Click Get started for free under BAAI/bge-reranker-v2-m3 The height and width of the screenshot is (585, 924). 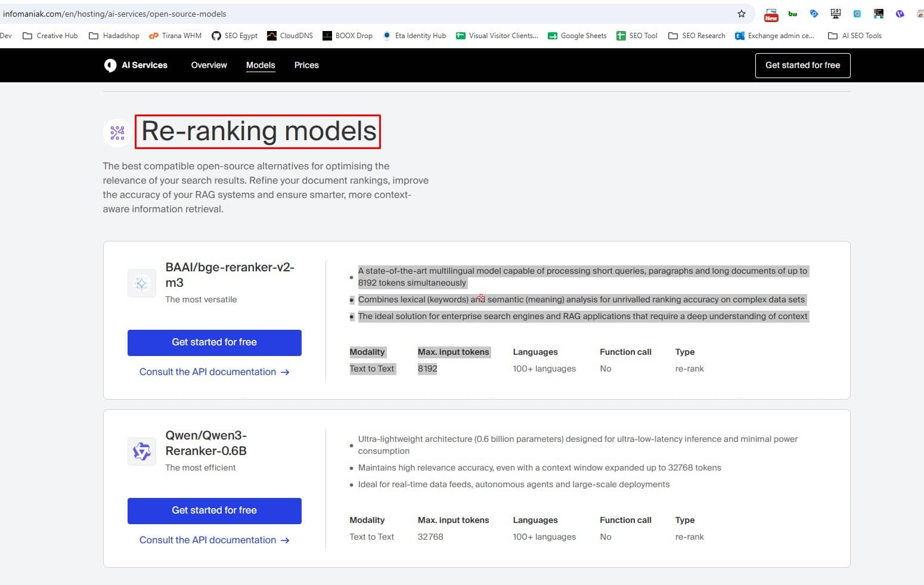coord(215,342)
